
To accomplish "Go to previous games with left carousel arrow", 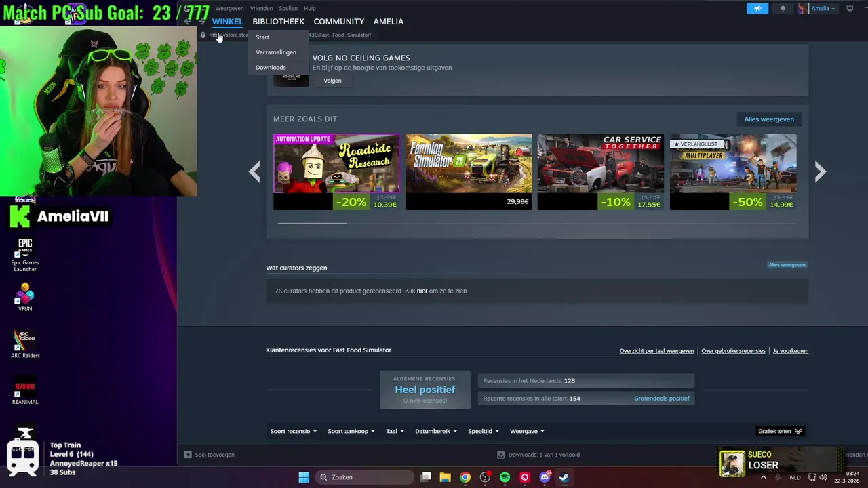I will coord(254,171).
